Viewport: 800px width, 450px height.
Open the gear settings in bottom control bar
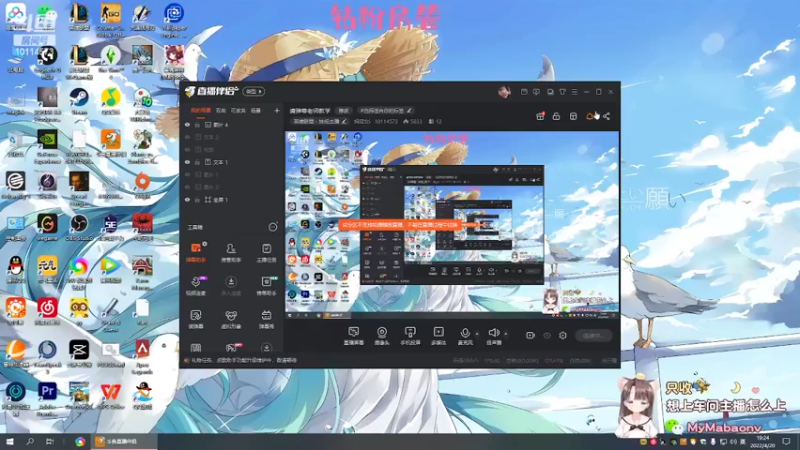coord(563,335)
